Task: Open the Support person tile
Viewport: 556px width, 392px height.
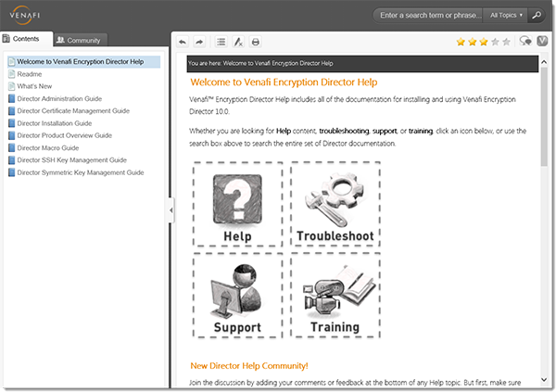Action: tap(237, 296)
